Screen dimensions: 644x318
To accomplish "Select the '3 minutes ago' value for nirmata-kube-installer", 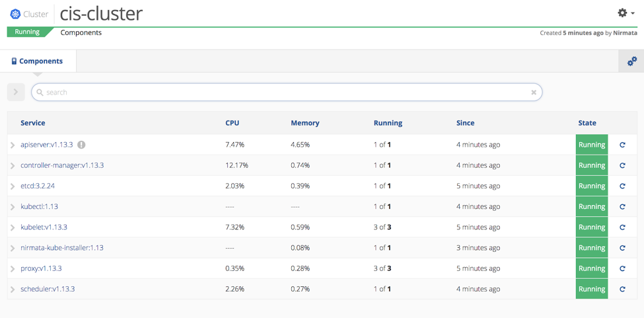I will (478, 248).
